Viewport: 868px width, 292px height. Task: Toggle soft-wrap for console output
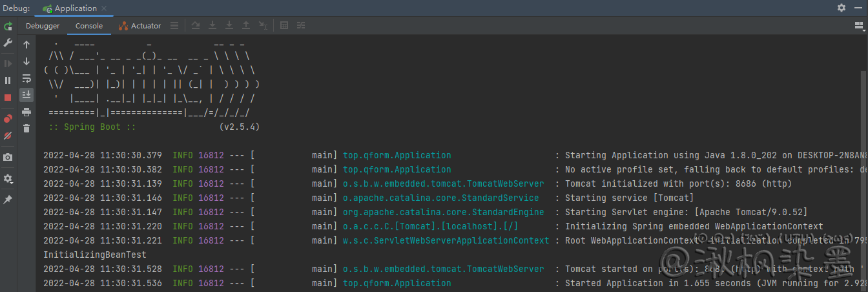[26, 78]
